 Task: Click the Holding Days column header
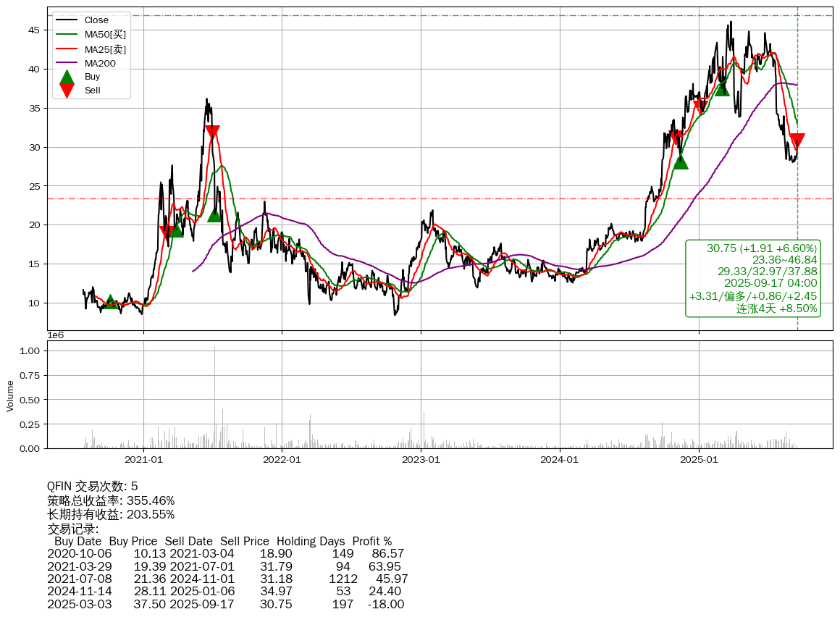pyautogui.click(x=311, y=542)
